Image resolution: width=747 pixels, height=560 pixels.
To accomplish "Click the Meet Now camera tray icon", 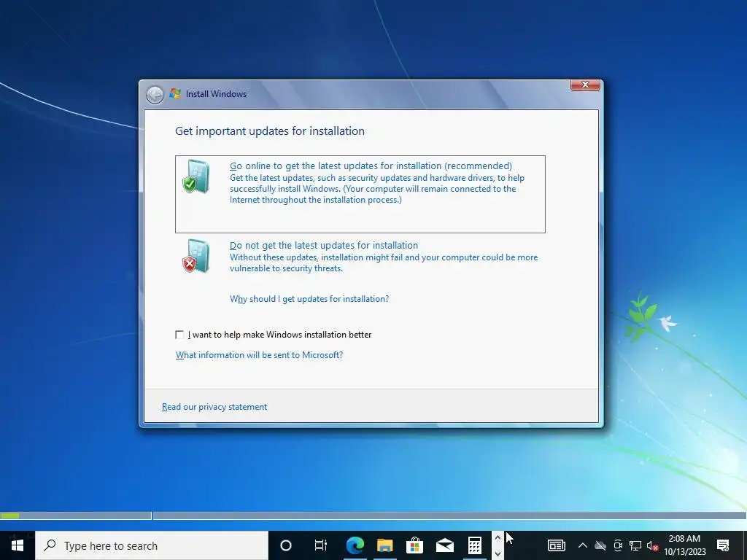I will (618, 545).
